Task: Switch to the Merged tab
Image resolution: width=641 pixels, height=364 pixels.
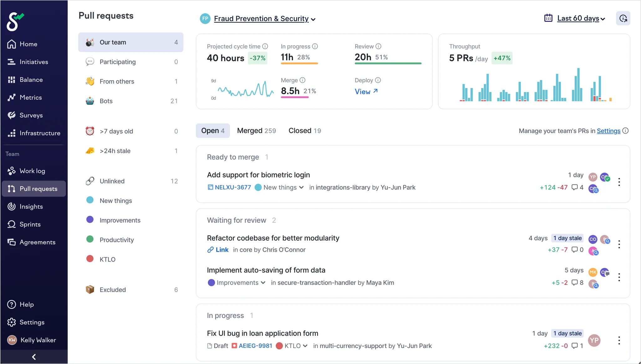Action: click(256, 131)
